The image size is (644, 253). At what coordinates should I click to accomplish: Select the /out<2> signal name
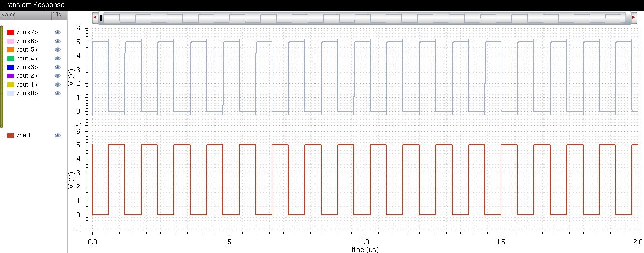[x=27, y=76]
